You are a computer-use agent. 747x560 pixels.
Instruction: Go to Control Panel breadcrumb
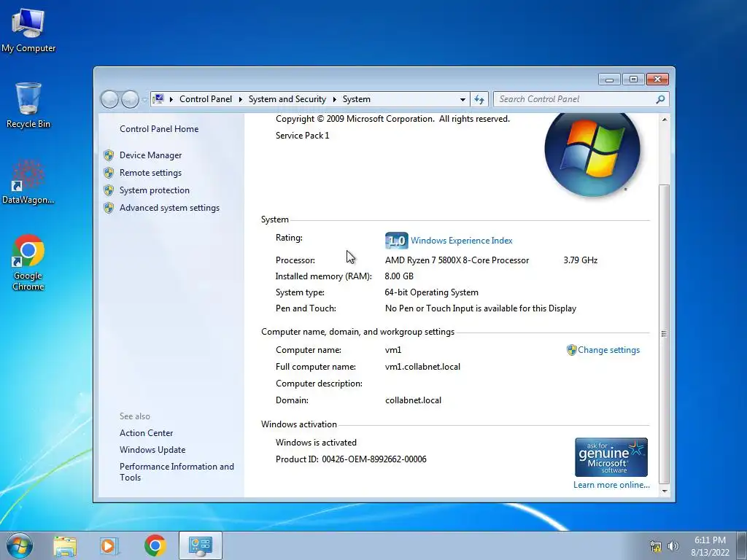[206, 99]
